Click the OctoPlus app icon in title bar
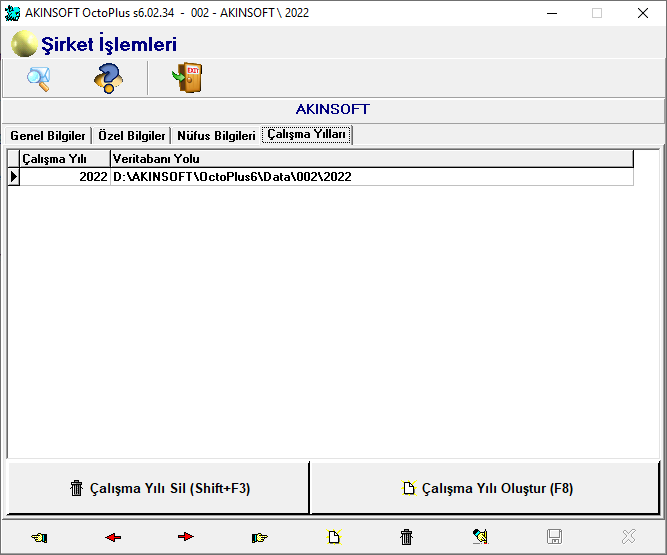Viewport: 667px width, 555px height. click(12, 13)
